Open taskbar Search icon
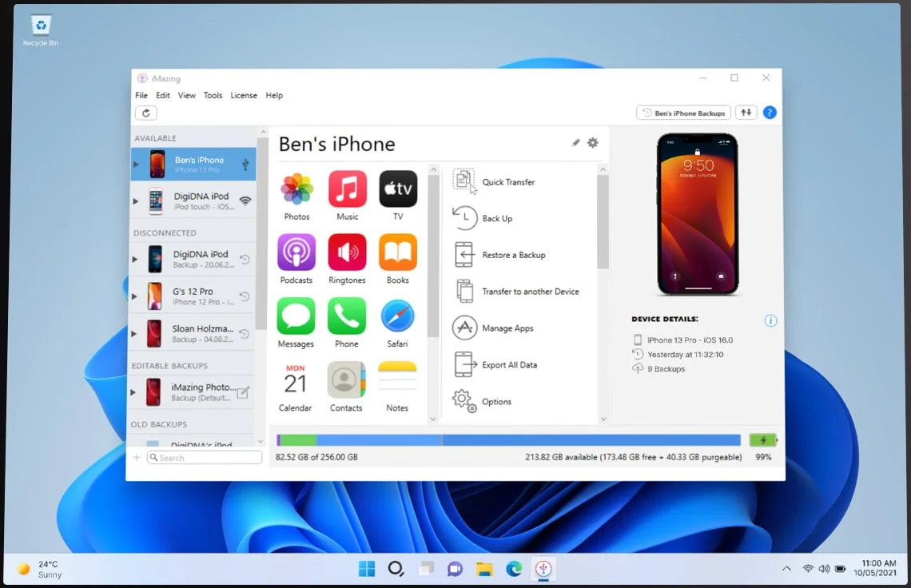 tap(396, 569)
